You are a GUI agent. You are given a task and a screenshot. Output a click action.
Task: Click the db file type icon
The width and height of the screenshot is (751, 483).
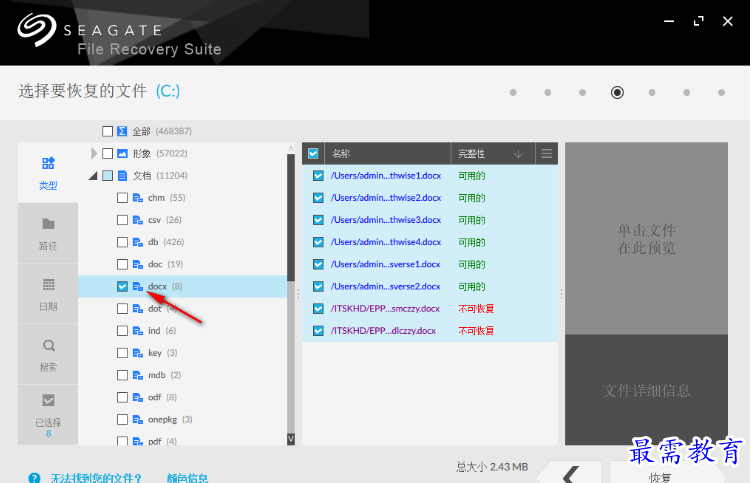pyautogui.click(x=138, y=242)
